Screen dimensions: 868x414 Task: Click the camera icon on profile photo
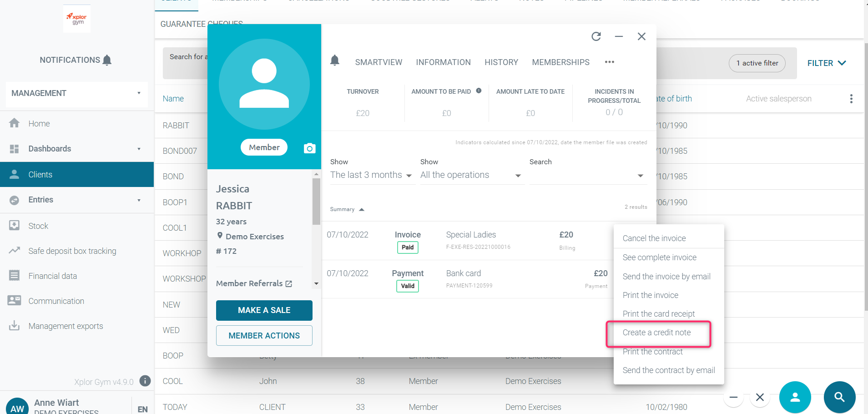(309, 148)
